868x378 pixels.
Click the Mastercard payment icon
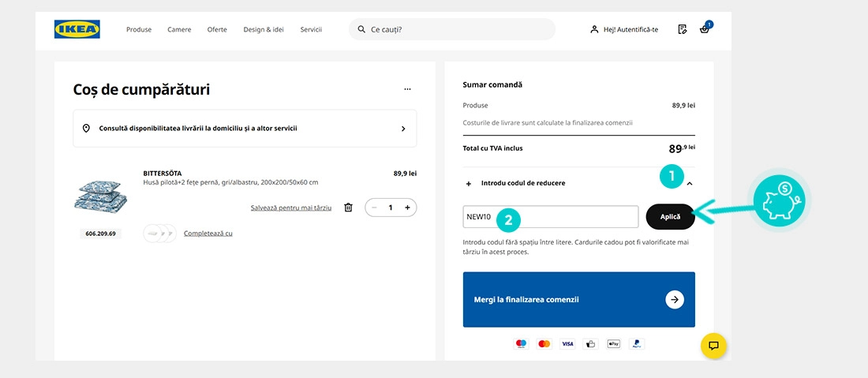544,344
